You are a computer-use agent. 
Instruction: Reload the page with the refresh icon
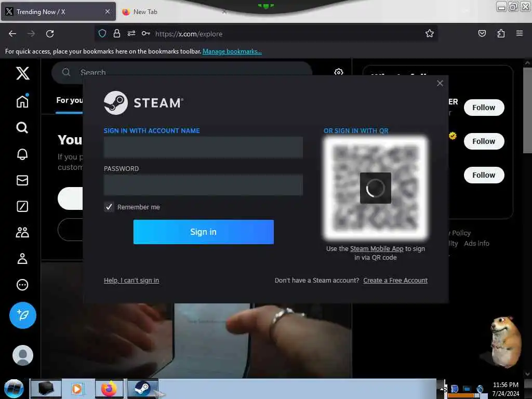[50, 34]
